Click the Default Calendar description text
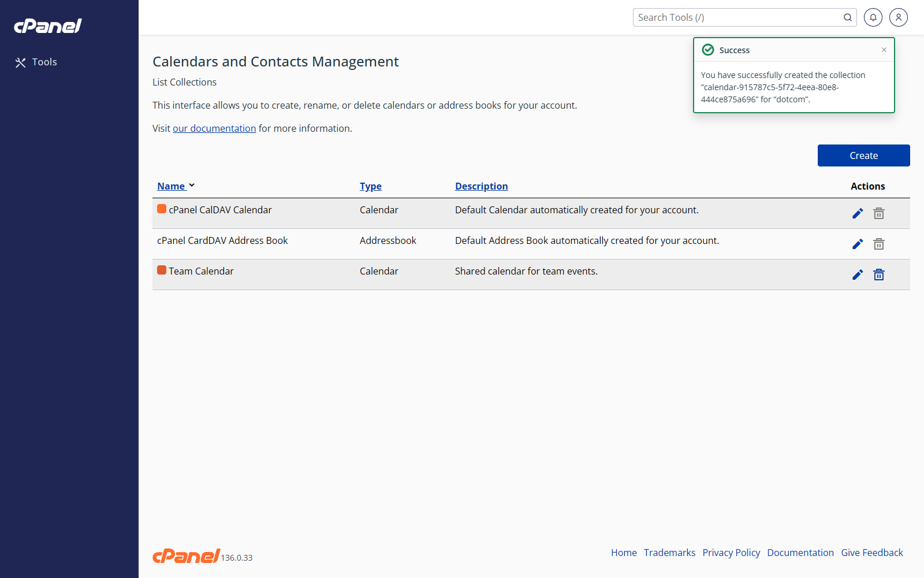The height and width of the screenshot is (578, 924). [577, 210]
